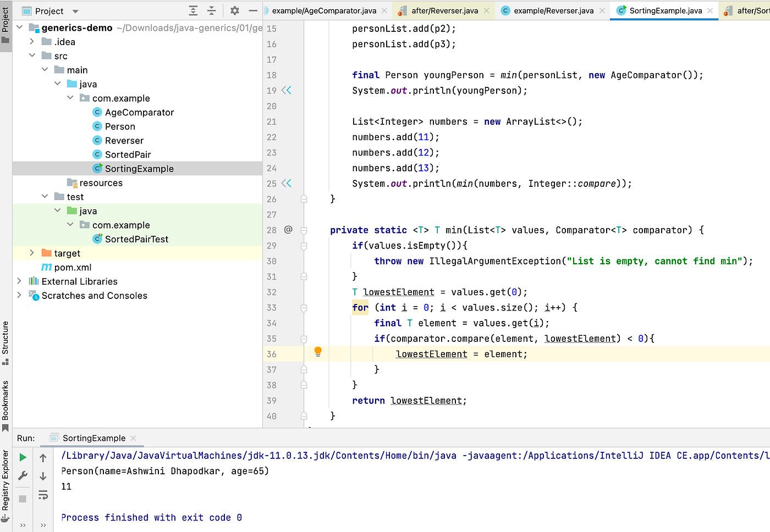Click the down navigation arrow in run console
The height and width of the screenshot is (532, 770).
pos(43,475)
